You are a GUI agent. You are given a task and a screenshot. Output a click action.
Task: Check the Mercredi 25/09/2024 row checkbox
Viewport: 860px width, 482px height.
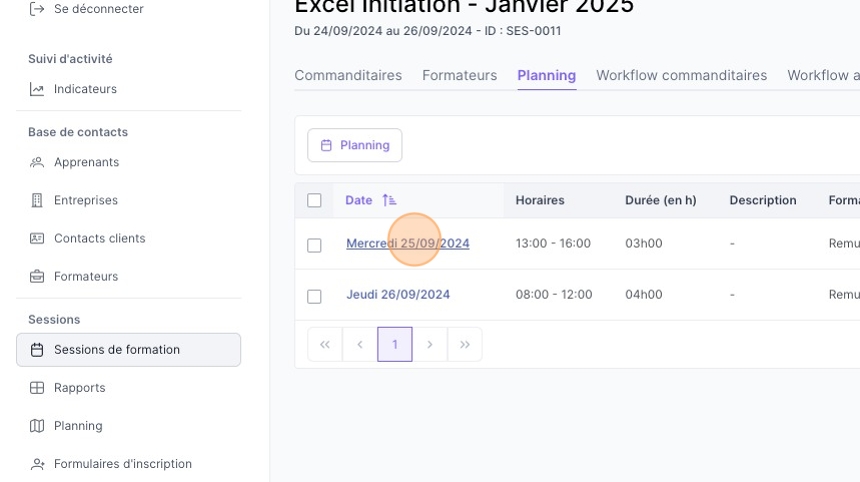(x=314, y=245)
